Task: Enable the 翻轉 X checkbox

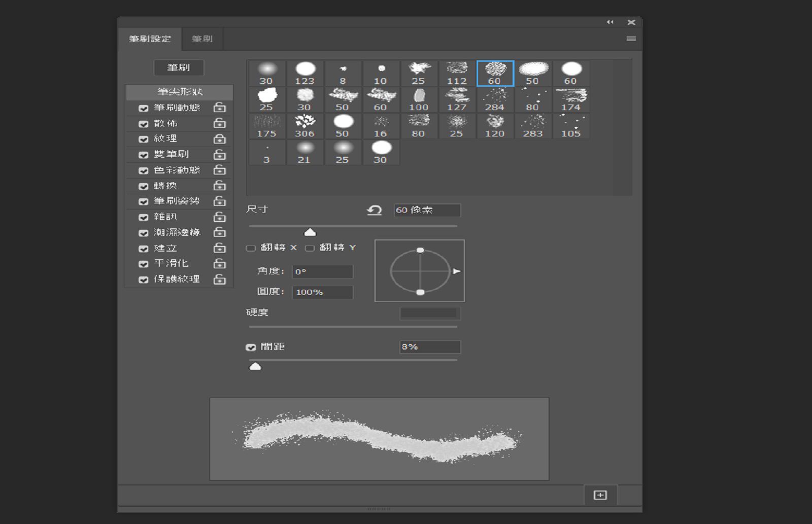Action: point(251,248)
